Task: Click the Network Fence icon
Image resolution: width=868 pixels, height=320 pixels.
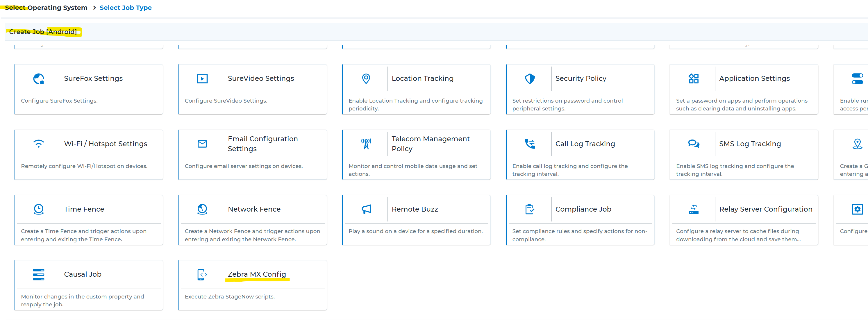Action: 202,209
